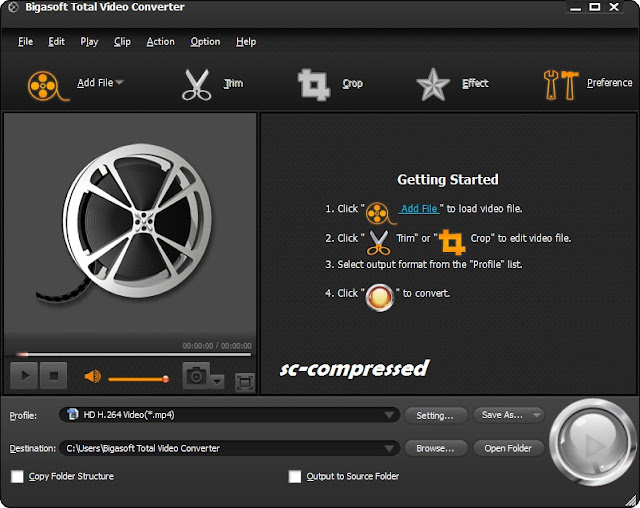
Task: Click the scissors icon in Getting Started step 2
Action: coord(378,242)
